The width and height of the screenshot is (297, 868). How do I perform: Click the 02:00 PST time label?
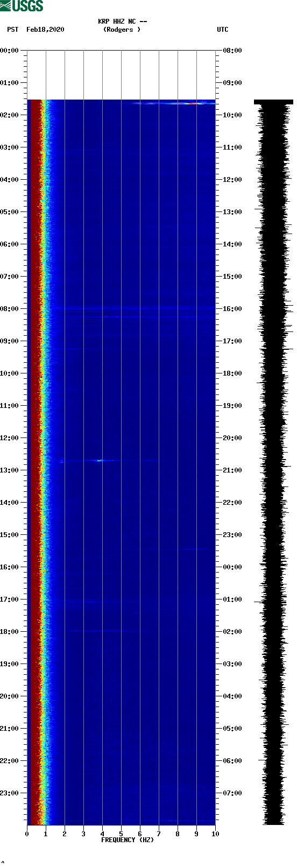10,115
